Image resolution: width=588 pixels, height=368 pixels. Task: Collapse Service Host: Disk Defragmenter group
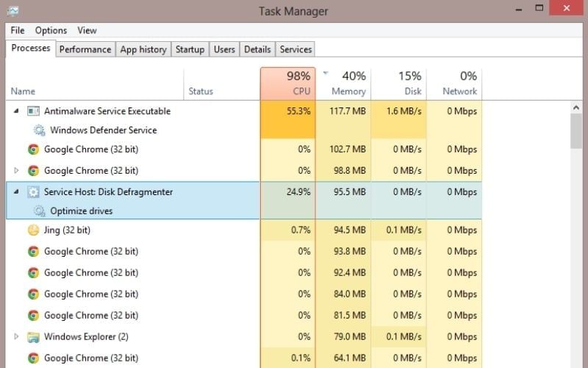16,192
